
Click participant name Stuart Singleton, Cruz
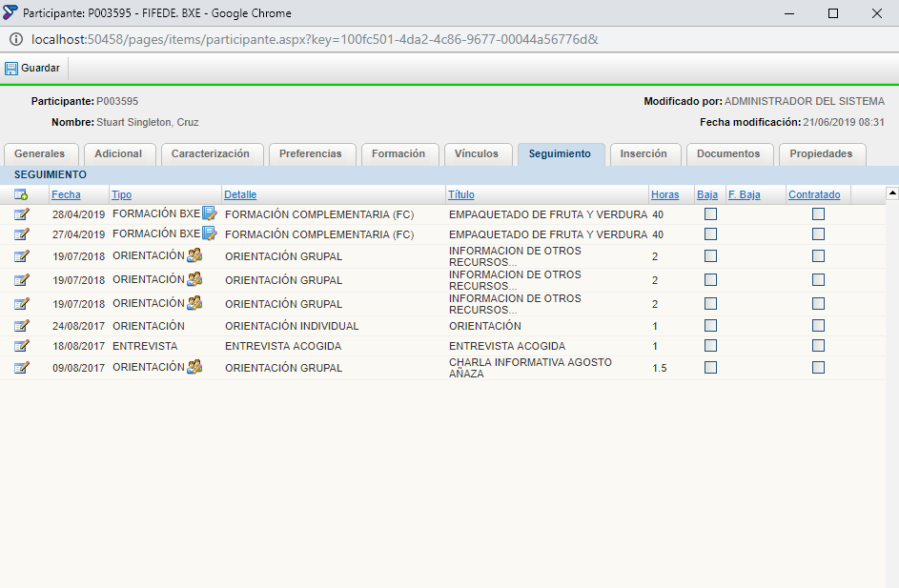click(148, 123)
